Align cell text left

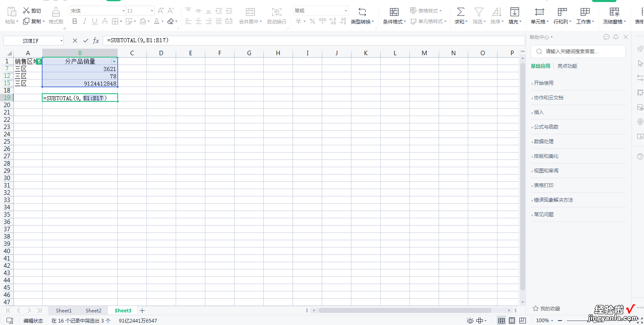[188, 21]
